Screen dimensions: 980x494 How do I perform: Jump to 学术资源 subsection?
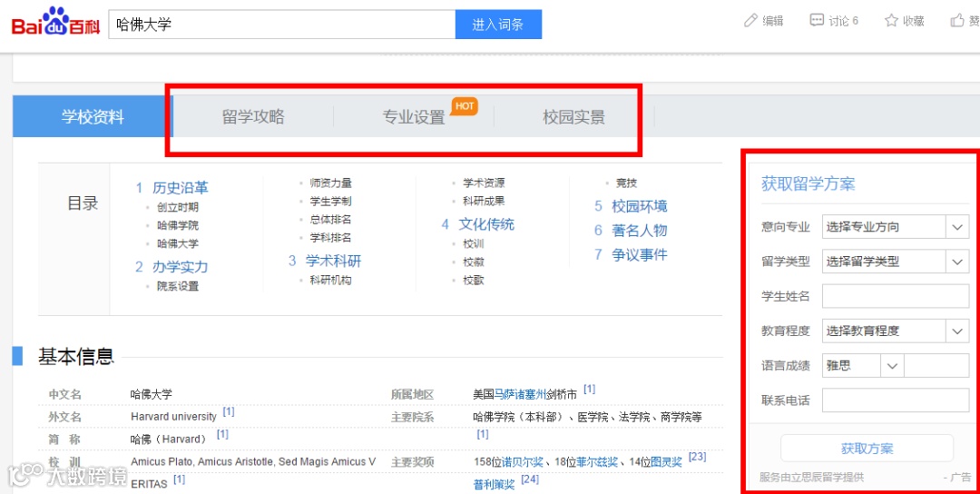(484, 183)
